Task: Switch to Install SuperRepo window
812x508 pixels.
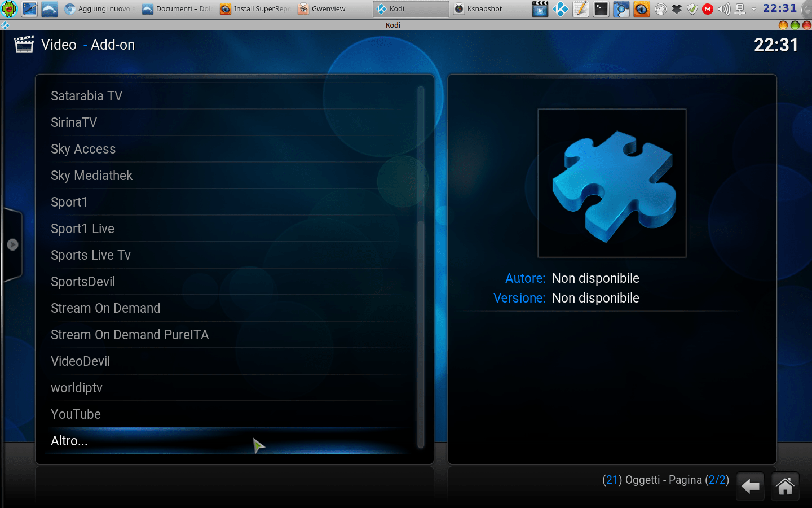Action: (254, 9)
